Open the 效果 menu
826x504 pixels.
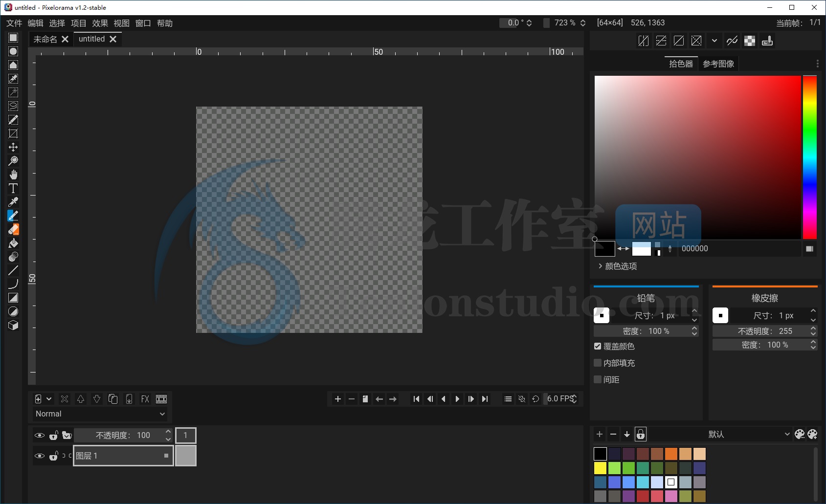coord(100,23)
